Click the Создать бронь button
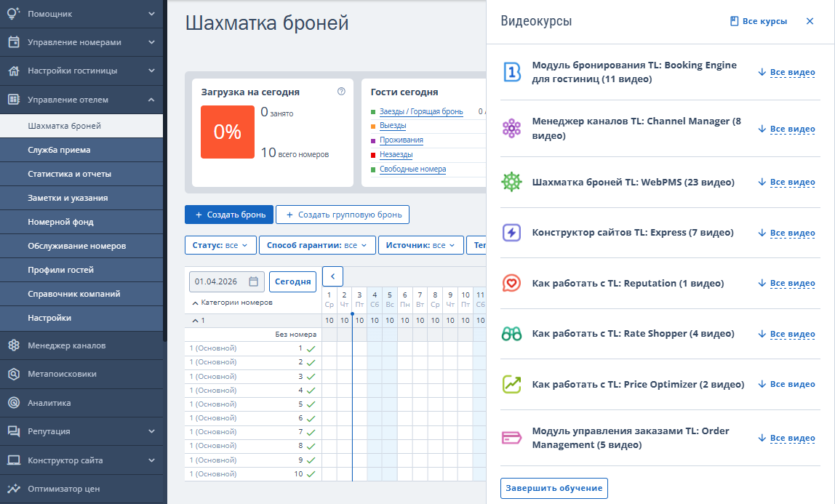Viewport: 835px width, 504px height. pos(229,215)
